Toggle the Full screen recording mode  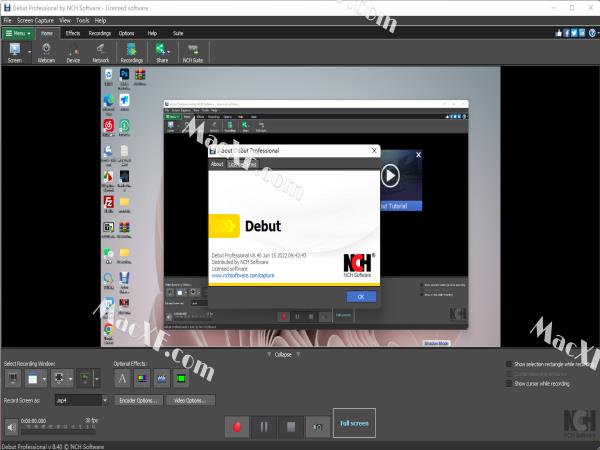click(x=353, y=423)
